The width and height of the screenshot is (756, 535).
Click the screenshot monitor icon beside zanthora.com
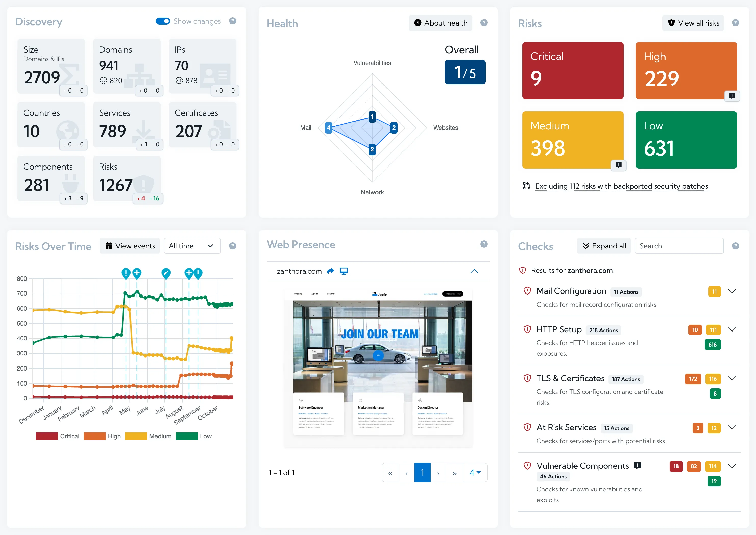click(x=344, y=271)
